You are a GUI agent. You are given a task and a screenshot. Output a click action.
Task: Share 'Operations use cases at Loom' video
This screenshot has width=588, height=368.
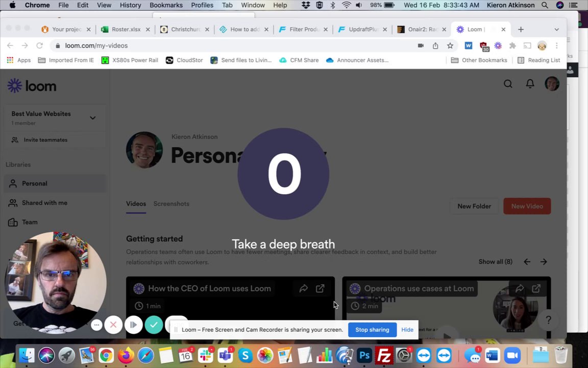pyautogui.click(x=520, y=288)
